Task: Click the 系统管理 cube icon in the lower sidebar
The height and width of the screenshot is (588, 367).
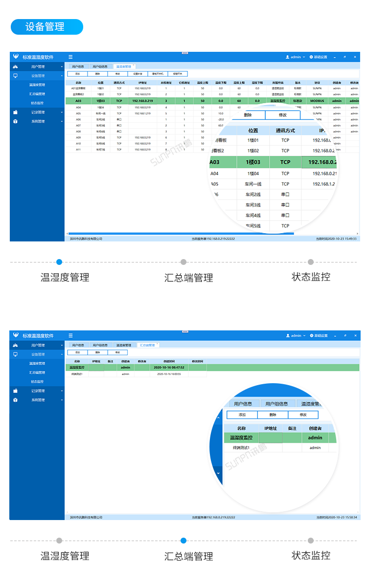Action: [x=15, y=400]
